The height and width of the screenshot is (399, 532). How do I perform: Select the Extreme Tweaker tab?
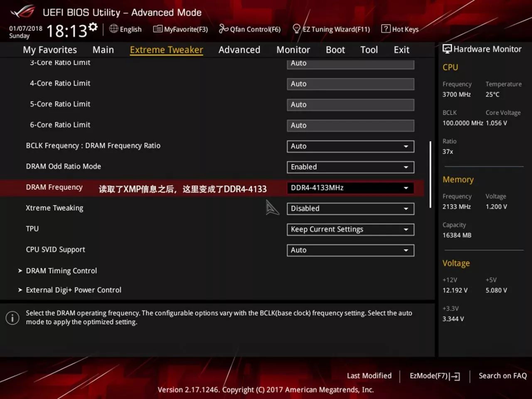click(166, 50)
